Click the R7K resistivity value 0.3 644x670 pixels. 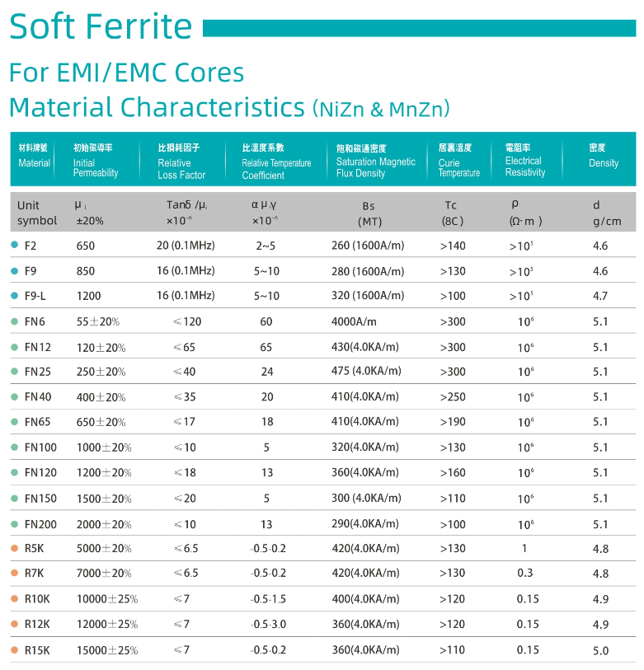point(524,573)
